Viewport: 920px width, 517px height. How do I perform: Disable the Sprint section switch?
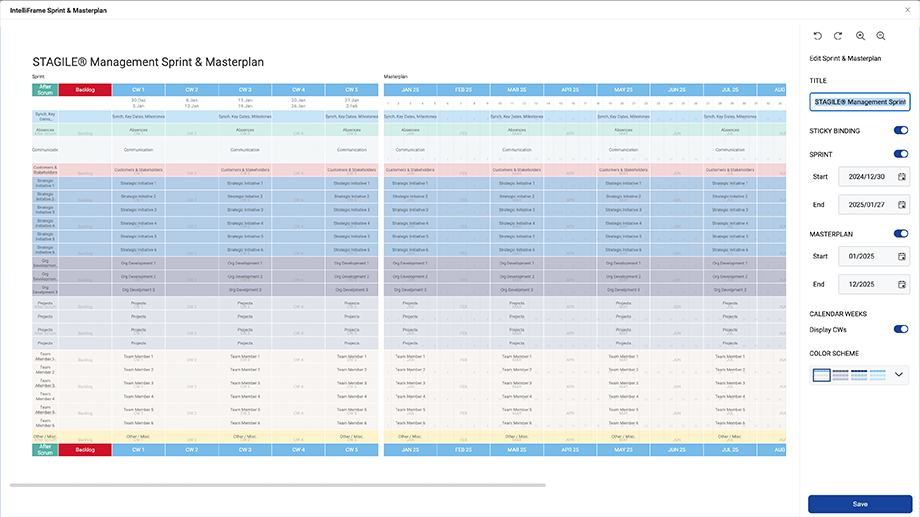pyautogui.click(x=901, y=154)
